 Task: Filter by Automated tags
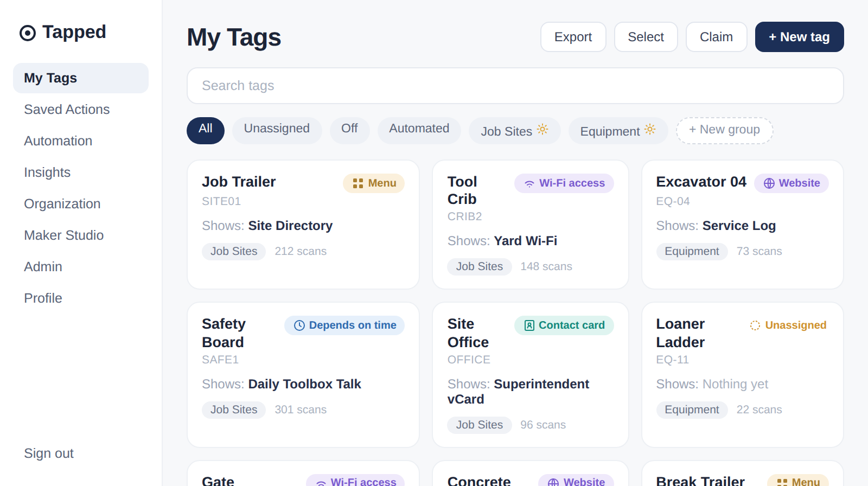click(x=419, y=130)
